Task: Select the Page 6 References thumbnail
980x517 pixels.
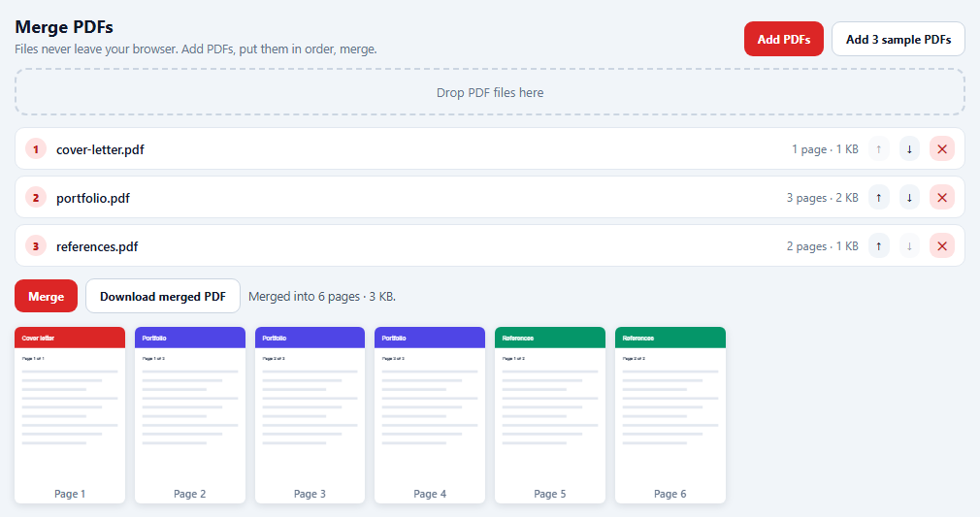Action: click(x=670, y=414)
